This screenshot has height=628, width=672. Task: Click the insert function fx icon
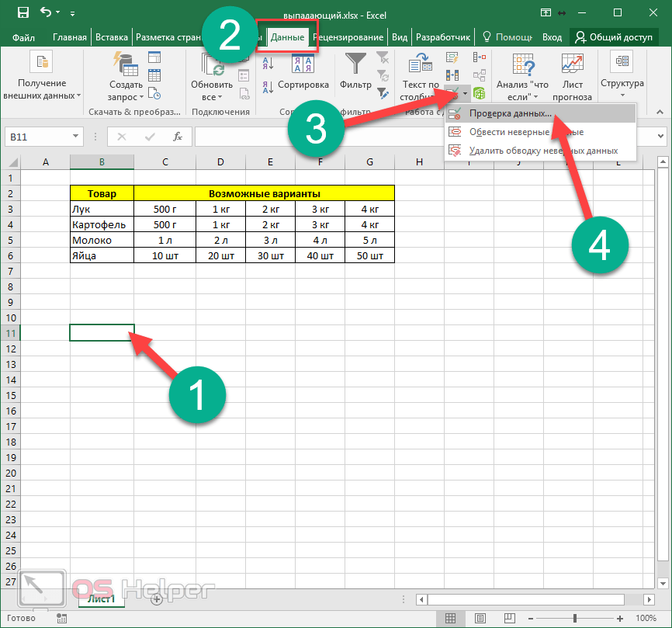click(x=178, y=137)
